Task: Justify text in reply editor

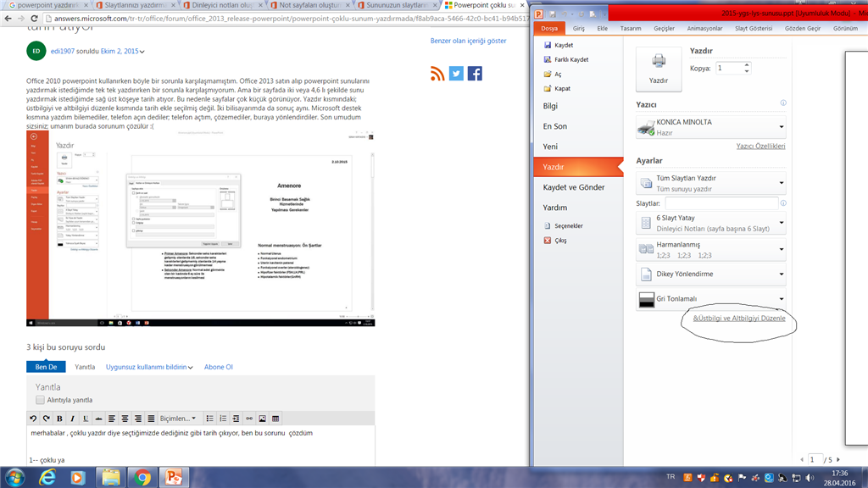Action: click(151, 419)
